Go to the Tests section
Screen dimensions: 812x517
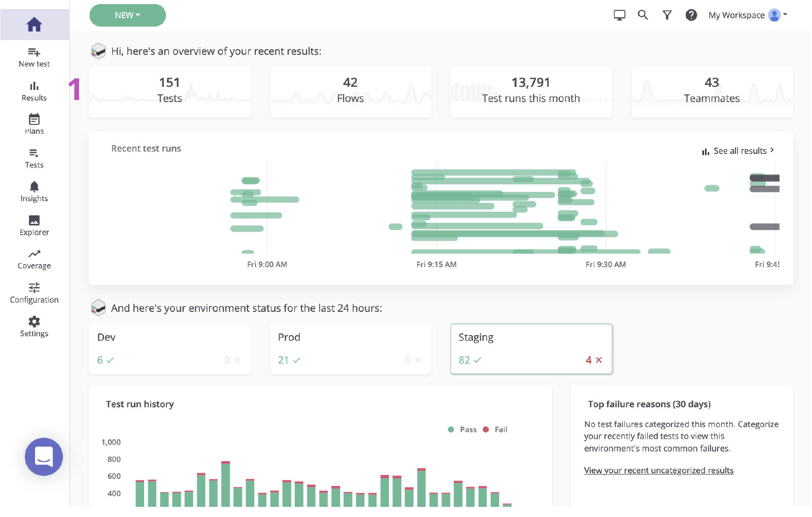33,158
